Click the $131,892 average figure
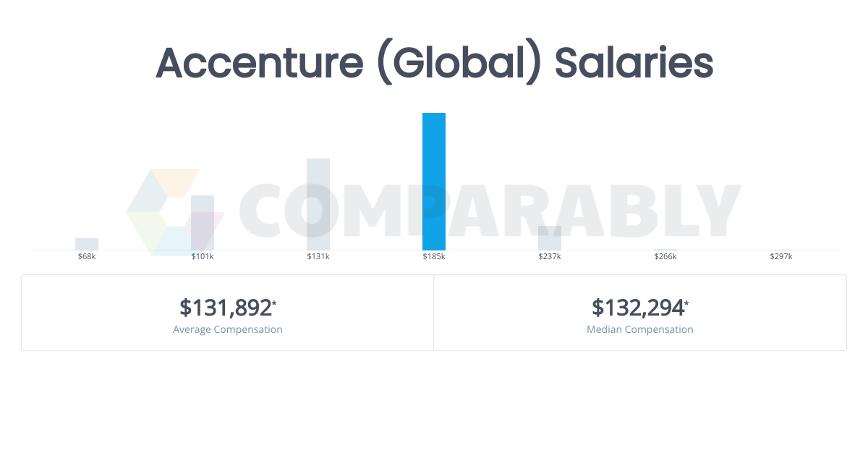 (225, 308)
